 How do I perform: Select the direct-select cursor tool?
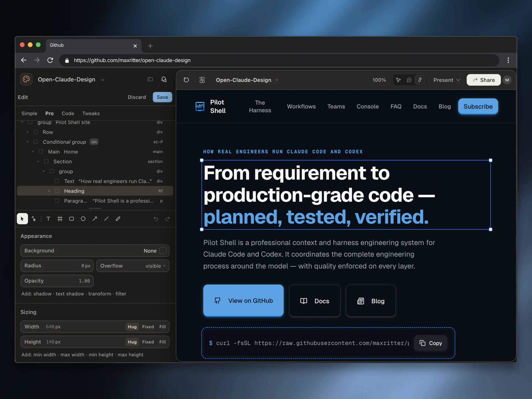coord(34,219)
